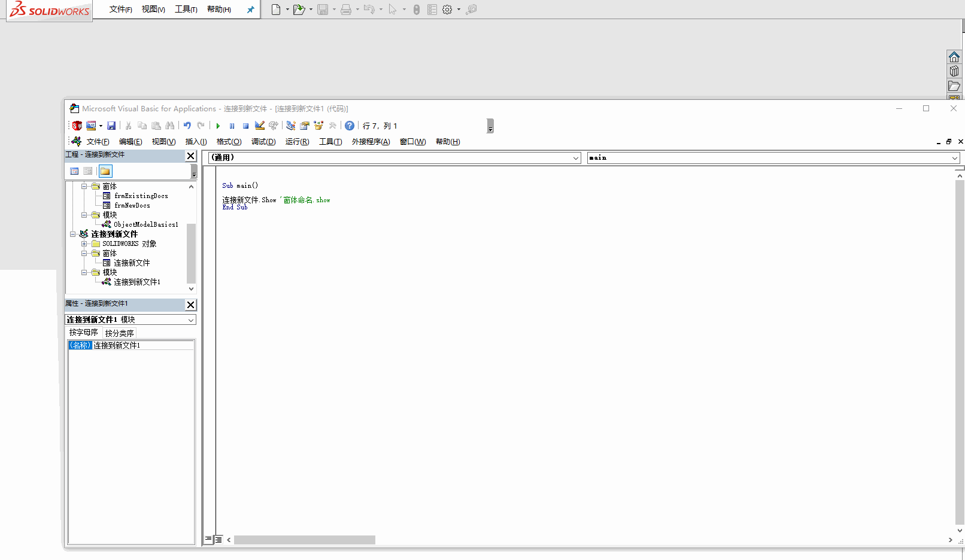Open Design Library icon in task pane
The image size is (965, 560).
[x=954, y=71]
